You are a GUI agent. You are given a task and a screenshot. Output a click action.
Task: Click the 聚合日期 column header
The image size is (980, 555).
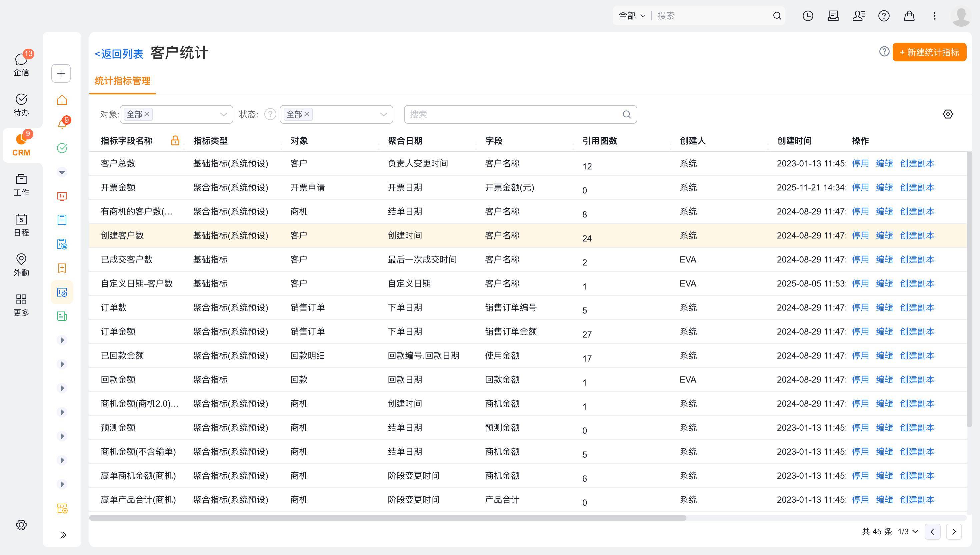[x=405, y=141]
